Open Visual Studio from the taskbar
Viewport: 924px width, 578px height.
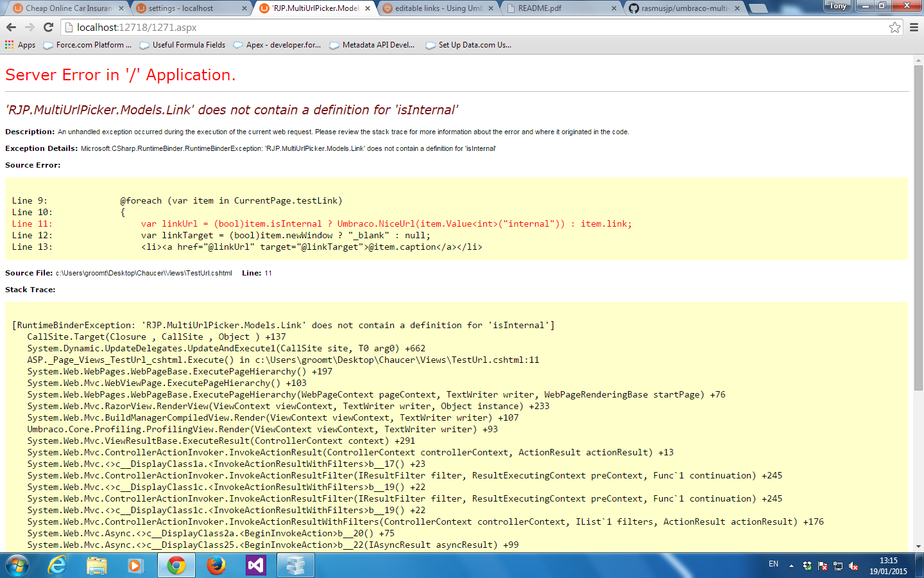point(255,566)
